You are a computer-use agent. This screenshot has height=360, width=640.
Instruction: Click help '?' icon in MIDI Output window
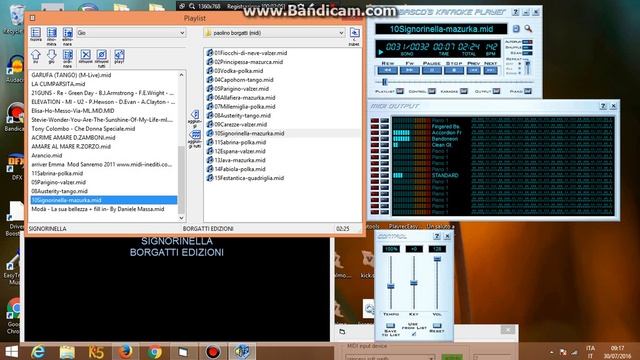pyautogui.click(x=603, y=106)
